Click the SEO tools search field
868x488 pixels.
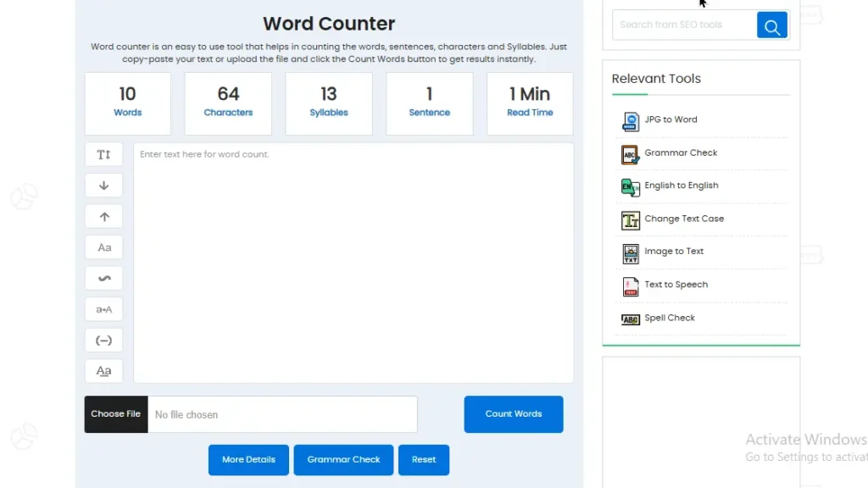click(x=684, y=25)
